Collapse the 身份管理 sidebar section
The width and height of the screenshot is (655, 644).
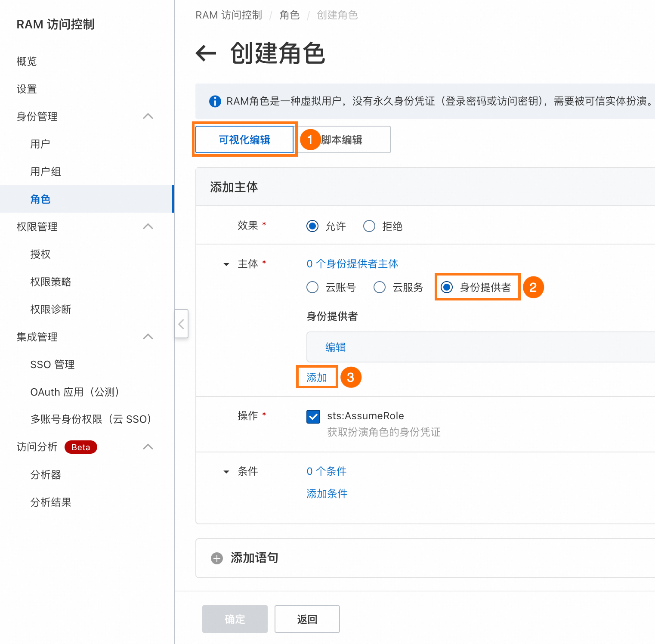(x=148, y=116)
